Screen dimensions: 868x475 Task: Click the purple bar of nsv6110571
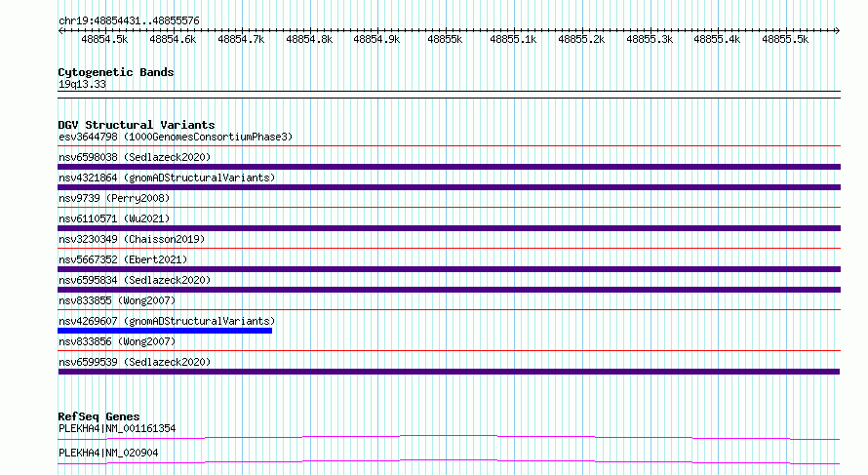click(x=449, y=228)
